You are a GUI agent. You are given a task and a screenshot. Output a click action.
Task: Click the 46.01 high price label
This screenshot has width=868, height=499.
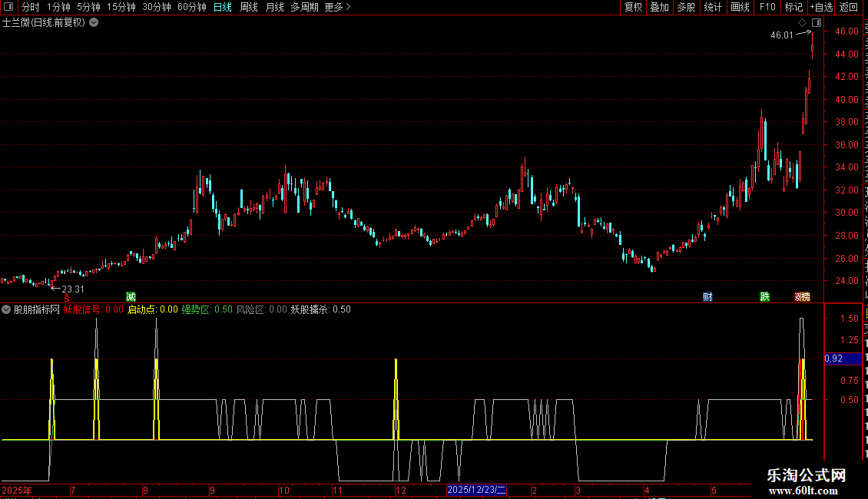782,35
